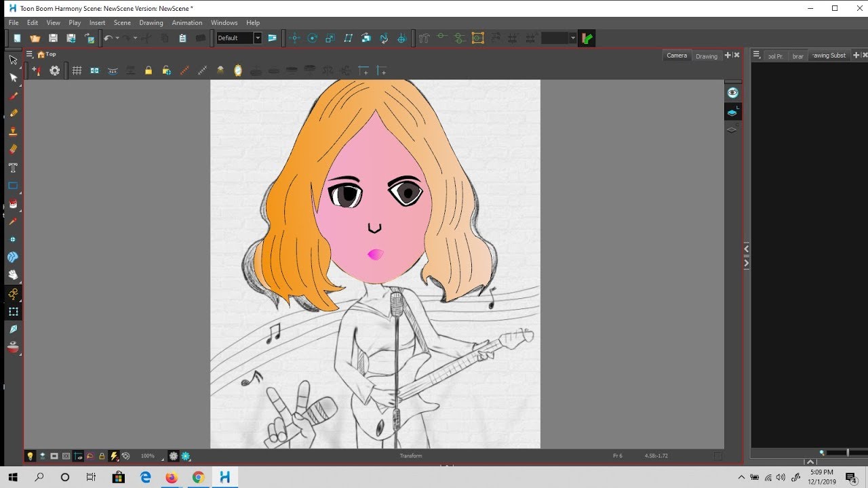
Task: Open the Camera view hamburger menu
Action: 29,54
